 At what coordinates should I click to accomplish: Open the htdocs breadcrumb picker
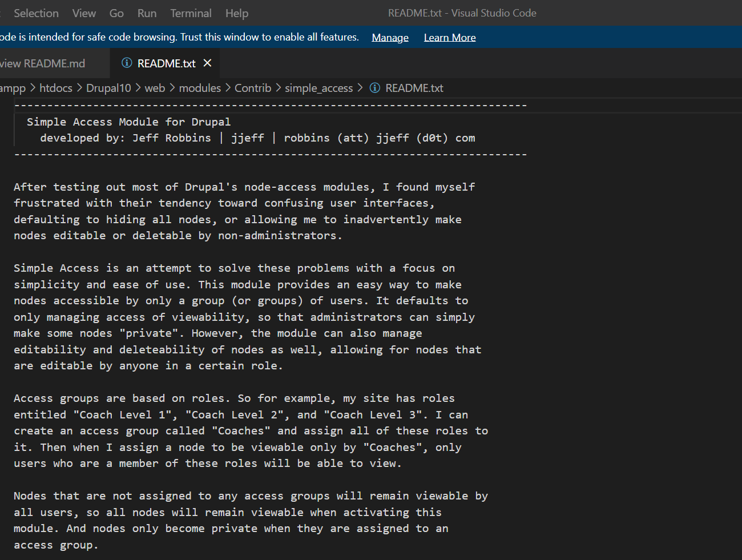click(x=55, y=88)
